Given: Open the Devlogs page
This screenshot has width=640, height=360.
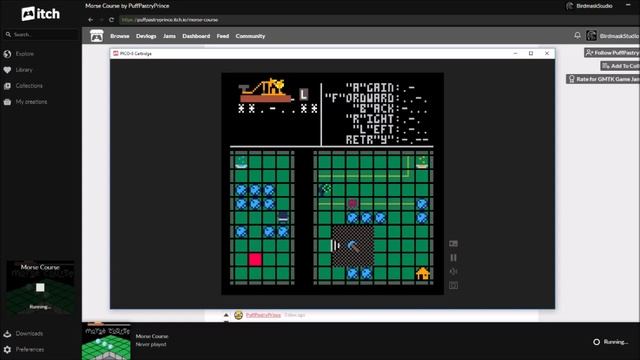Looking at the screenshot, I should click(146, 36).
